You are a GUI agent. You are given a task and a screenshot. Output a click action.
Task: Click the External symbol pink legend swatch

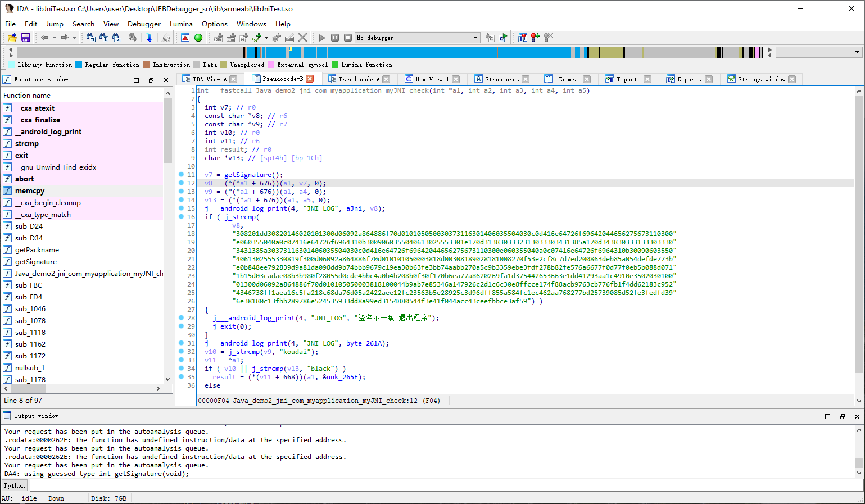click(271, 65)
